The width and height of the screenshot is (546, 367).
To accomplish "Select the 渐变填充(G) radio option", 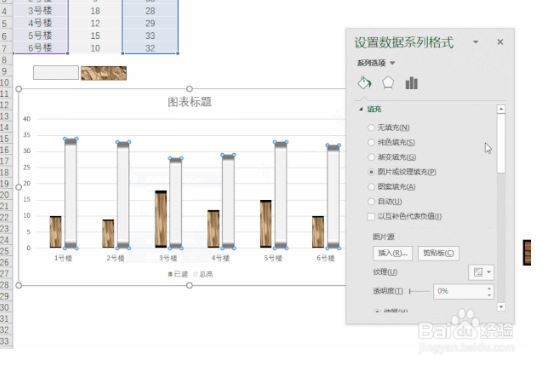I will (371, 157).
